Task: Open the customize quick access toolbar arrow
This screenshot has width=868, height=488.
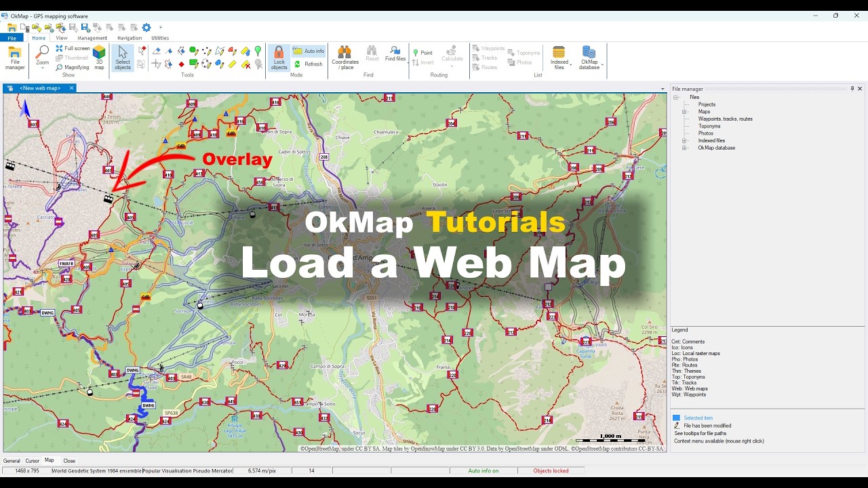Action: [x=161, y=27]
